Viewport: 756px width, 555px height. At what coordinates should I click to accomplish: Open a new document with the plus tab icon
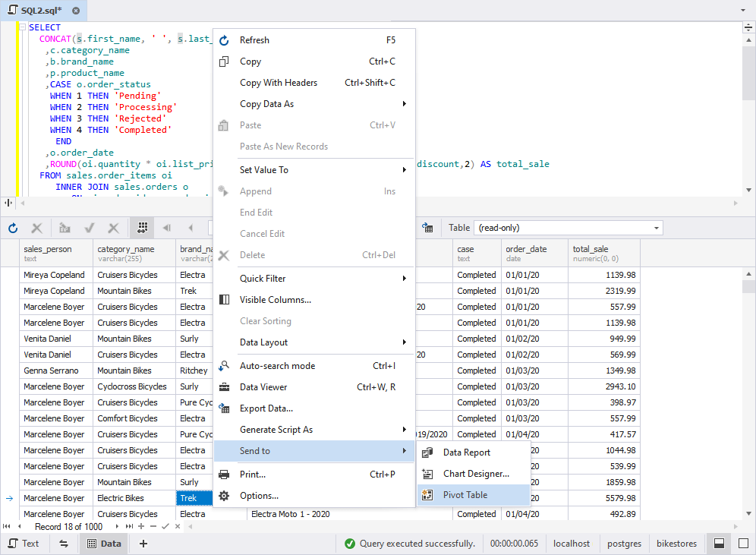pos(143,544)
